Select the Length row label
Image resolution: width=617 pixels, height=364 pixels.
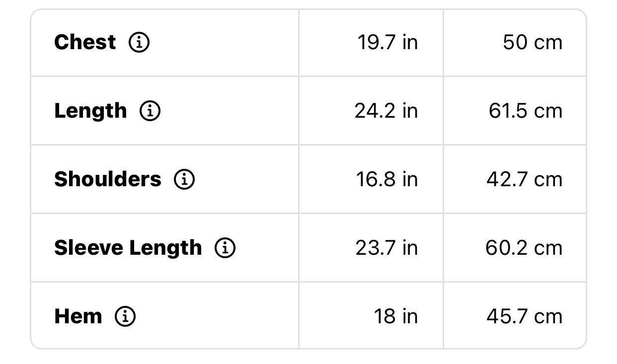[90, 111]
